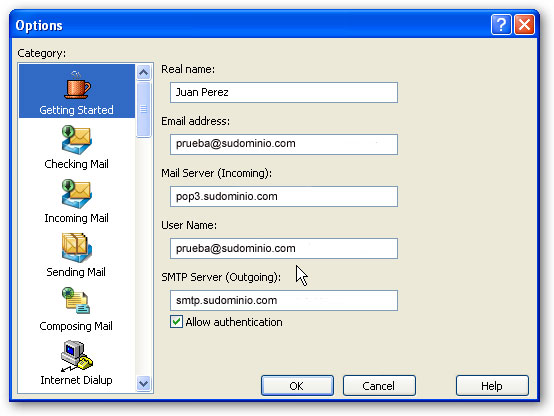Close the Options dialog with red X
The width and height of the screenshot is (554, 416).
(x=524, y=25)
